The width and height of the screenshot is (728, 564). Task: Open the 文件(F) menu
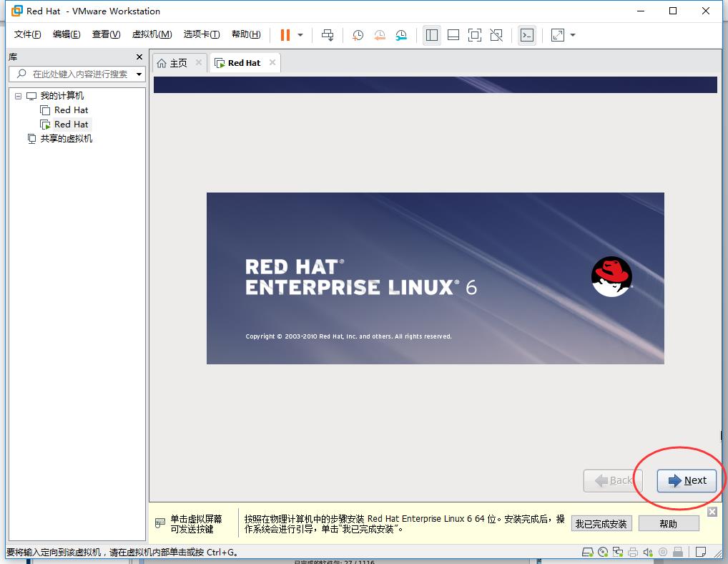pyautogui.click(x=27, y=34)
